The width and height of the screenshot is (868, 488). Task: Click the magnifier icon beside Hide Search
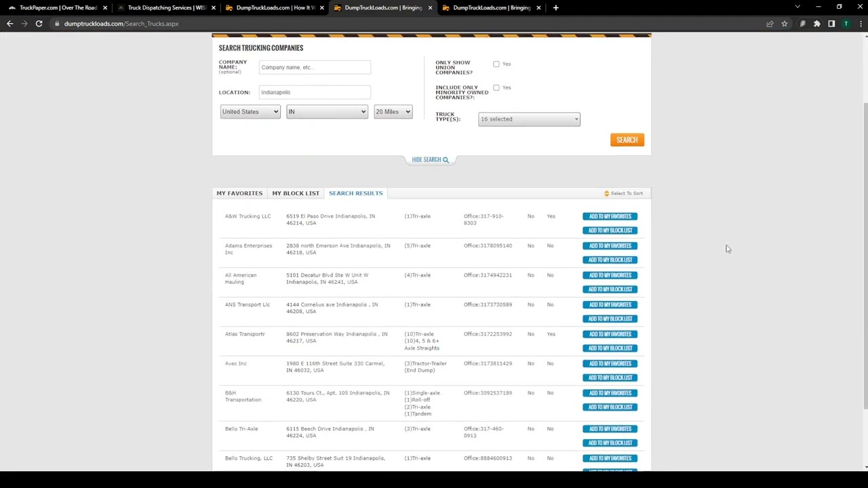coord(446,159)
